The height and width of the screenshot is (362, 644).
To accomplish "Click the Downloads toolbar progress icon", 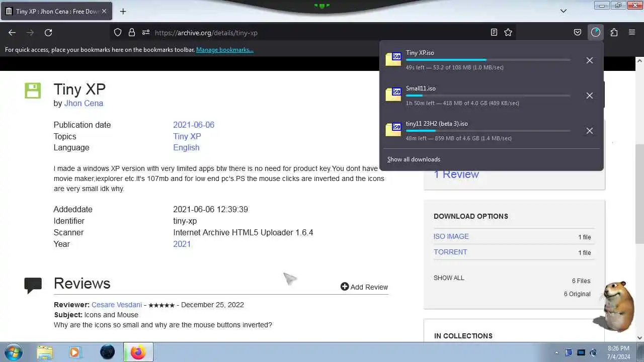I will (x=596, y=32).
